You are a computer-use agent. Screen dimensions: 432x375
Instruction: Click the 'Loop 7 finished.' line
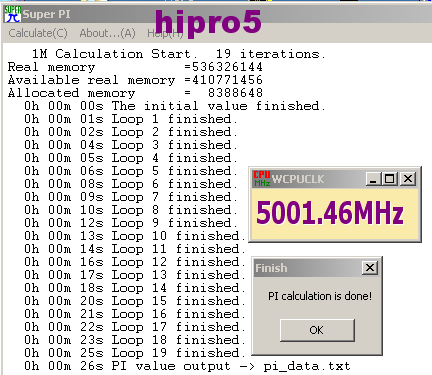click(131, 197)
